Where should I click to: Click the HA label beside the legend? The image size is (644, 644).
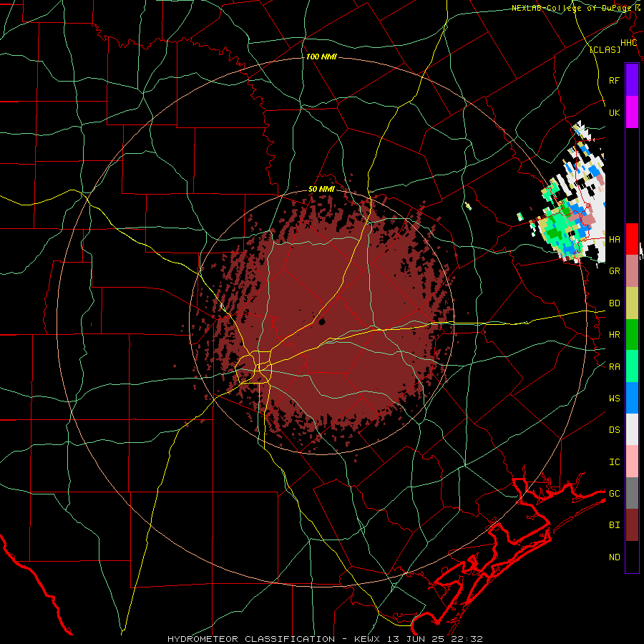click(614, 239)
